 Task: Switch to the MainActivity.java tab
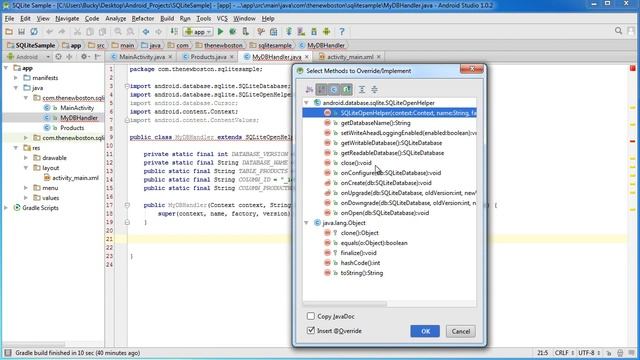tap(142, 57)
